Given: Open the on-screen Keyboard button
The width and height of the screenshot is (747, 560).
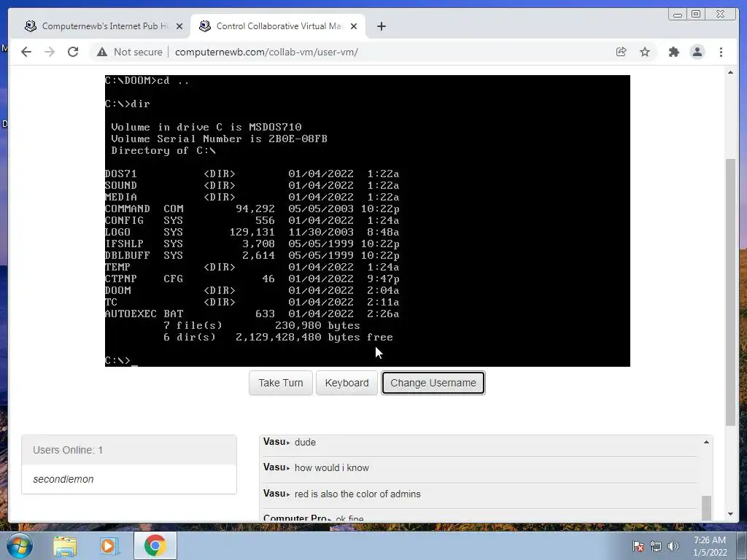Looking at the screenshot, I should (347, 383).
